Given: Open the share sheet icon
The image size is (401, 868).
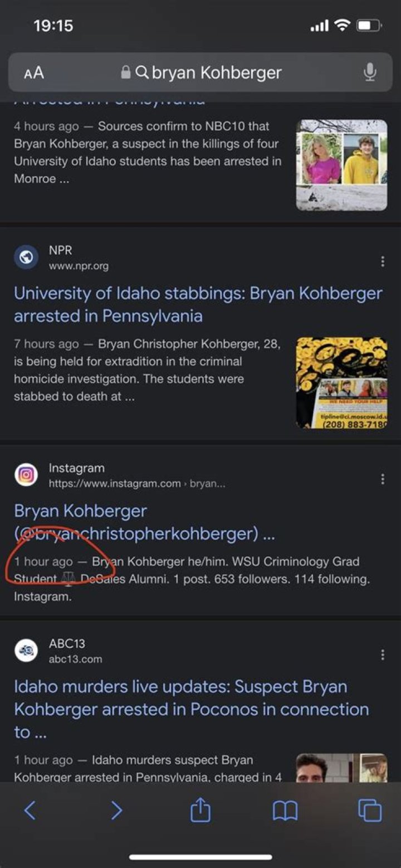Looking at the screenshot, I should click(200, 810).
